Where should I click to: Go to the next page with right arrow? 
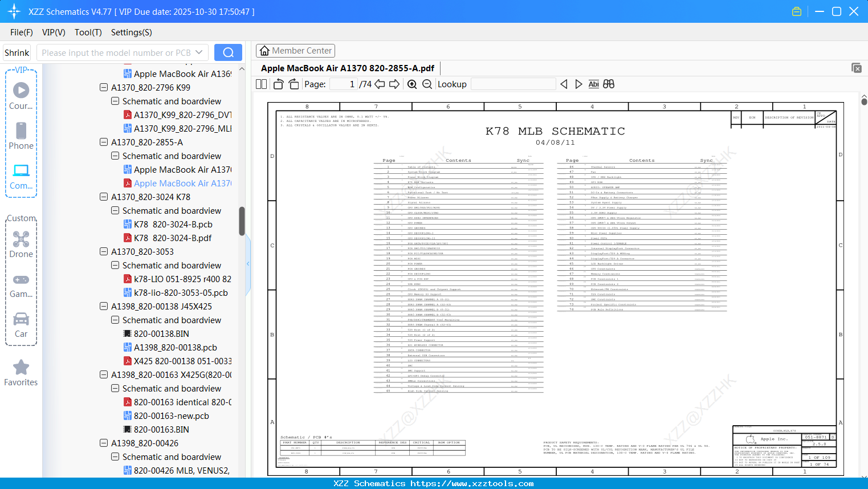click(x=394, y=84)
